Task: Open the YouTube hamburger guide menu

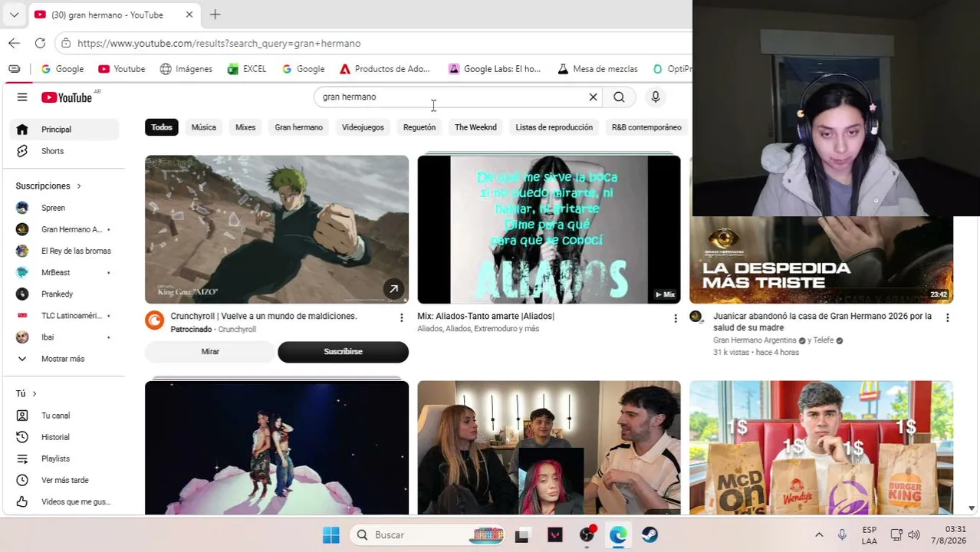Action: [22, 97]
